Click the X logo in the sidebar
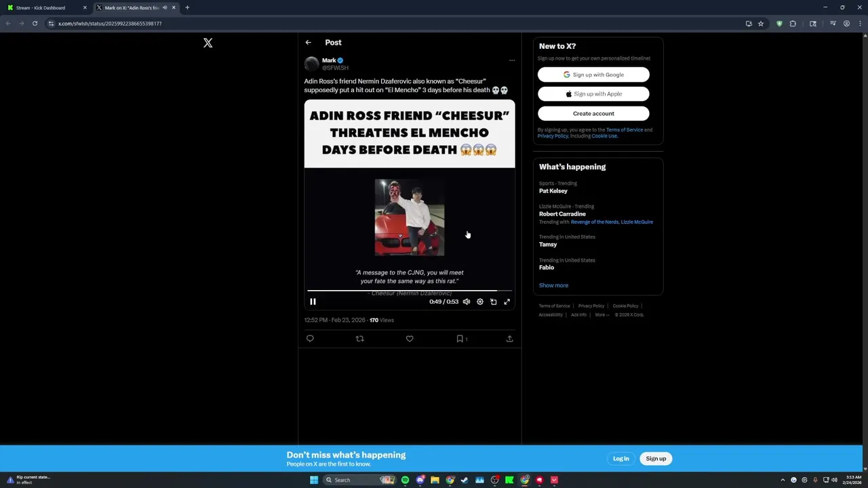868x488 pixels. tap(208, 43)
